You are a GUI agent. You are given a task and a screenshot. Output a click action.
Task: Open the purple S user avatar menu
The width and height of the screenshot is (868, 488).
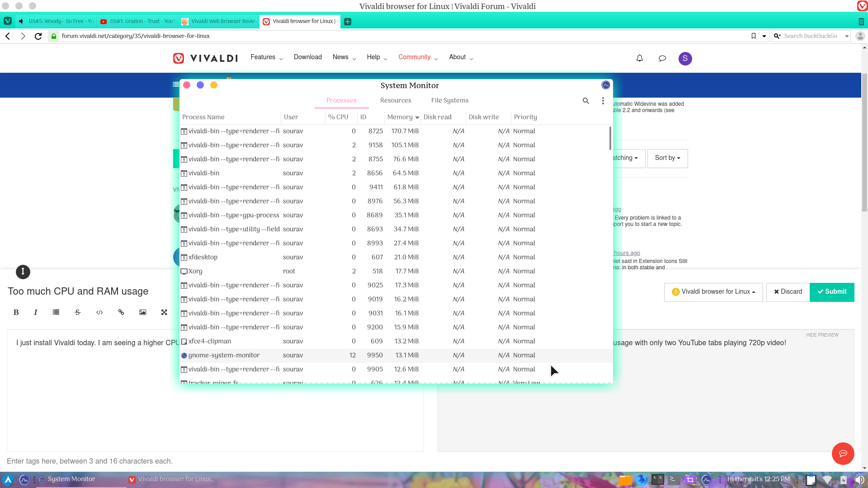(685, 58)
